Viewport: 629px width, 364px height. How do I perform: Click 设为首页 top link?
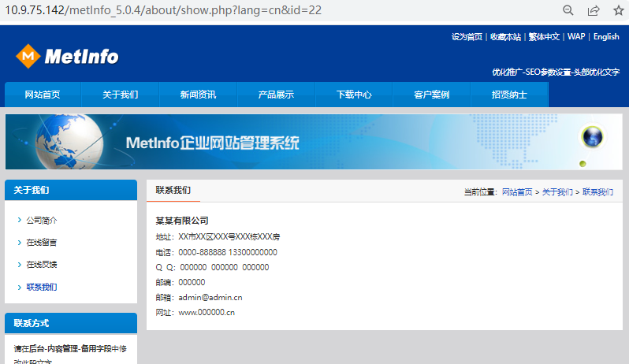[467, 37]
